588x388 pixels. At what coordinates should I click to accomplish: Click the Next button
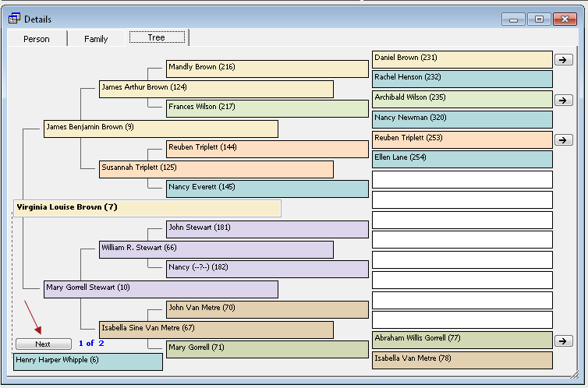44,344
